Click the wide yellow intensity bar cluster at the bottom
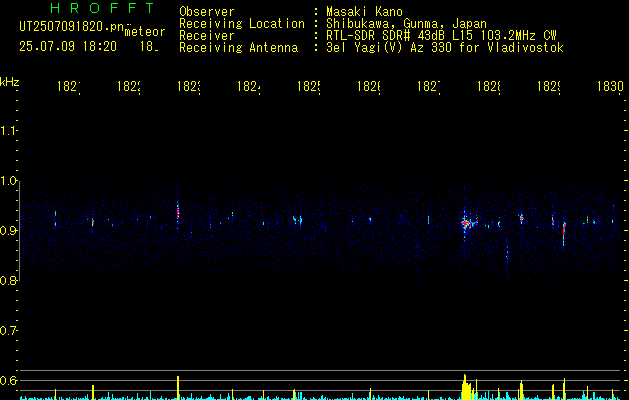Image resolution: width=629 pixels, height=400 pixels. [x=467, y=387]
